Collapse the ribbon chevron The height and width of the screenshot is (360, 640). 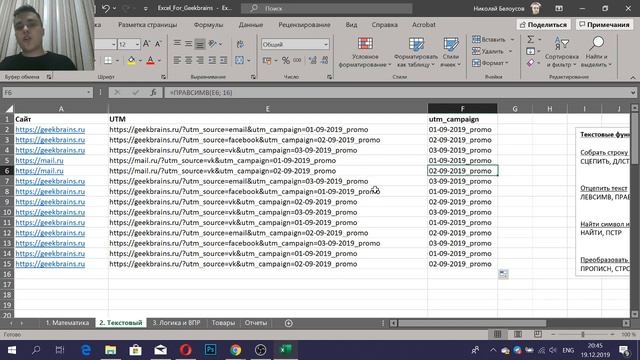tap(633, 77)
